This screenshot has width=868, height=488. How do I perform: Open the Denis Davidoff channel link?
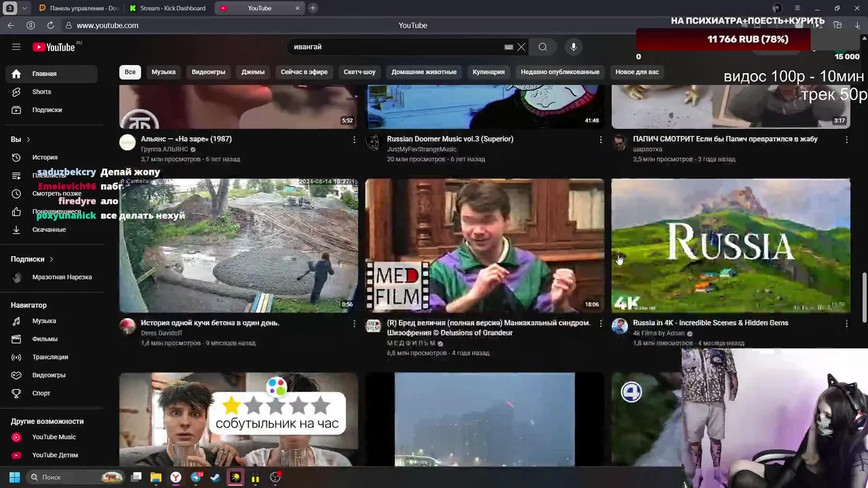click(x=161, y=333)
